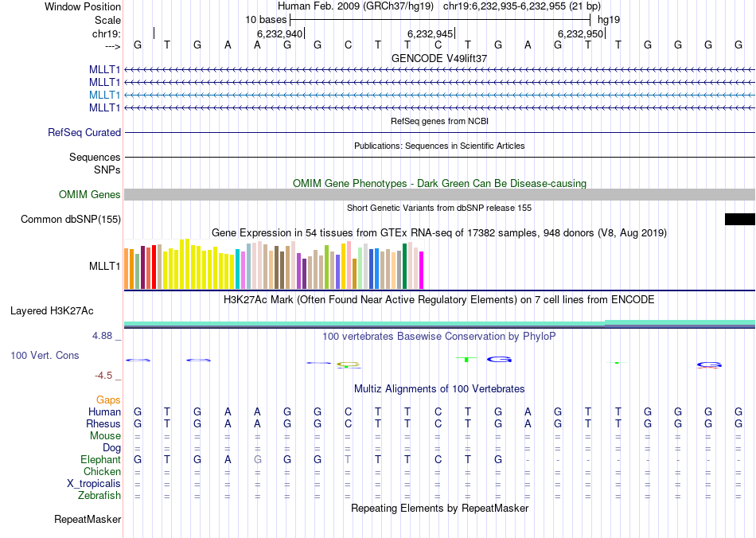This screenshot has height=538, width=756.
Task: Click the 6,232,945 ruler position marker
Action: (430, 34)
